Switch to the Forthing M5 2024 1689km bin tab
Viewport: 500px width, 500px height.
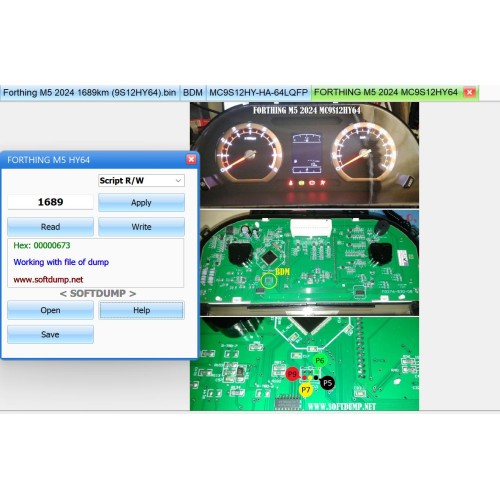(x=90, y=93)
